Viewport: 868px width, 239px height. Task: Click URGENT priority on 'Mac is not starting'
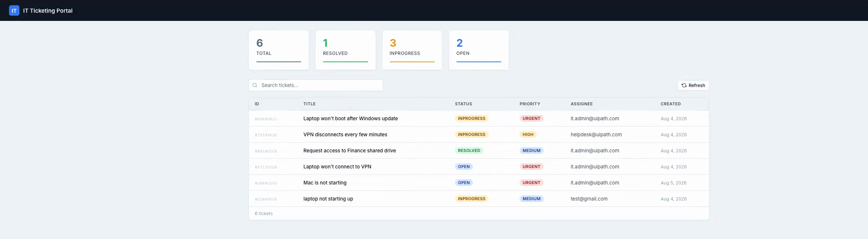pyautogui.click(x=531, y=183)
